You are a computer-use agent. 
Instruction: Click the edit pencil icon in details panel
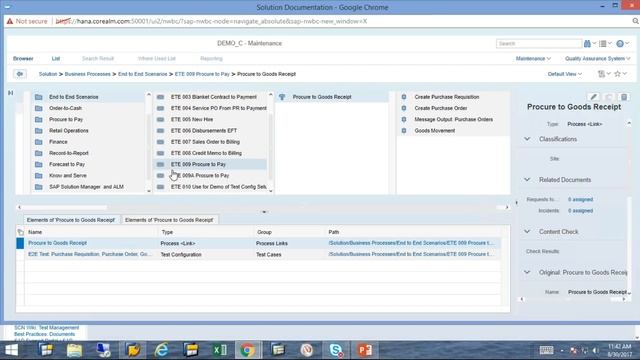[593, 97]
